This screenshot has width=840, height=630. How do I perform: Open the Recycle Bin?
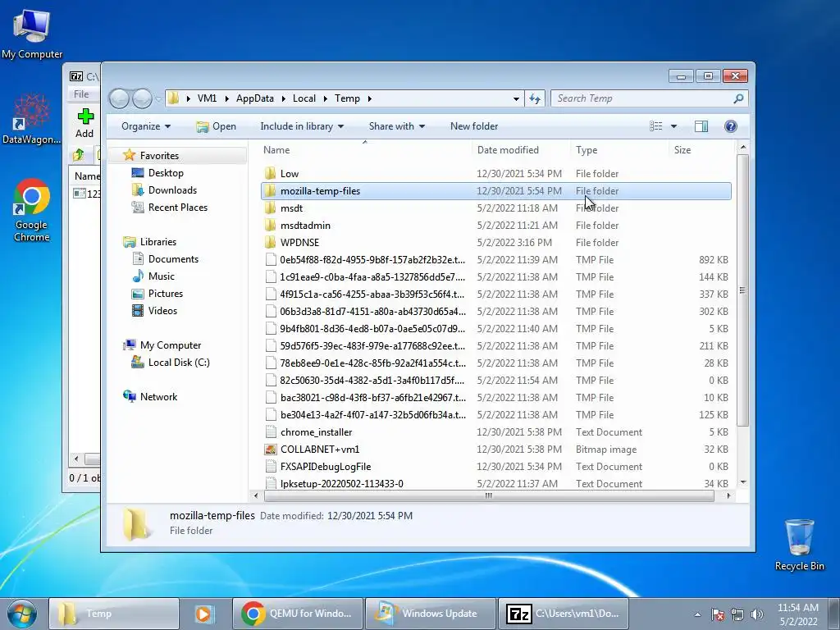click(799, 545)
